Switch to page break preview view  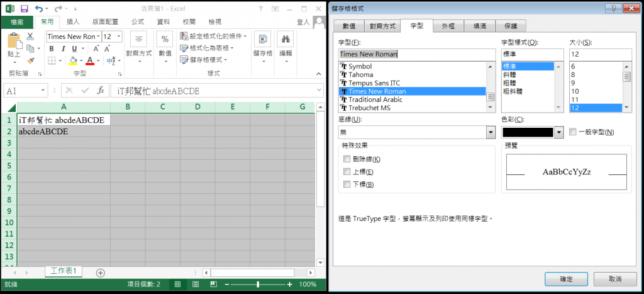[x=214, y=284]
